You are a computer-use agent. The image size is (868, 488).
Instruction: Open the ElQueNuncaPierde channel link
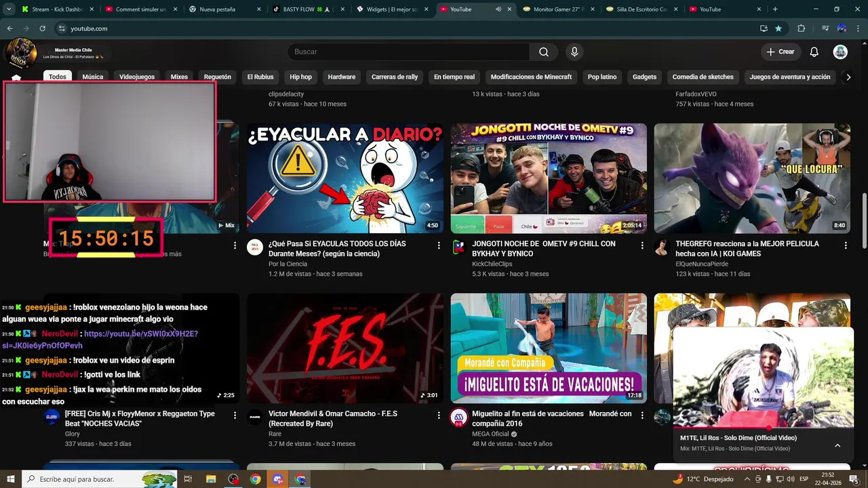coord(702,264)
